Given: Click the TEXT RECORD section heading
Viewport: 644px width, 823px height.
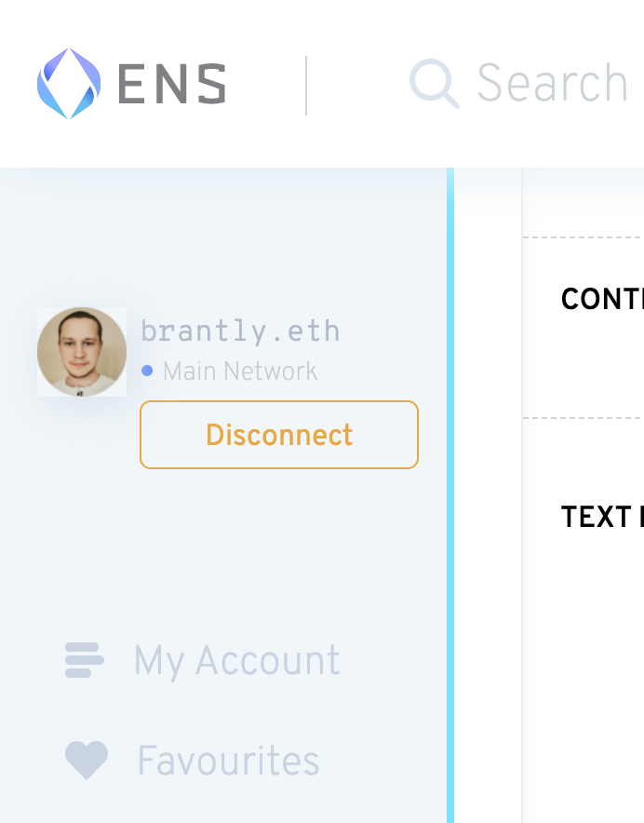Looking at the screenshot, I should (x=602, y=517).
